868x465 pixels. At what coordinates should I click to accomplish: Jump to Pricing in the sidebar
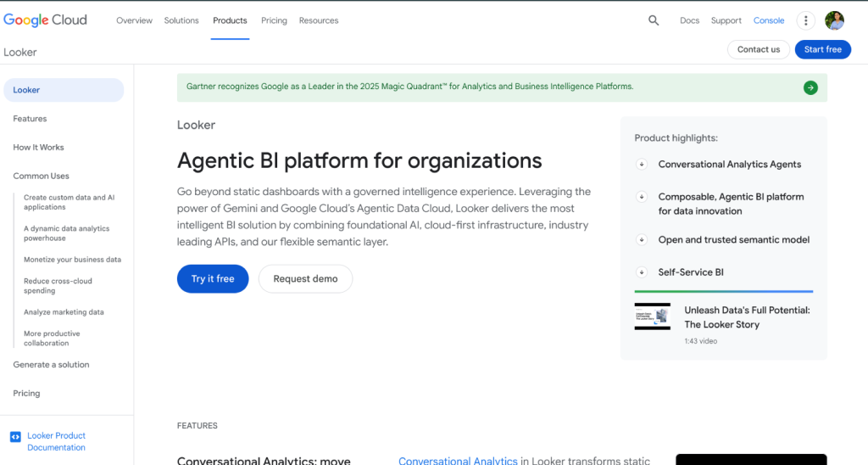(26, 394)
